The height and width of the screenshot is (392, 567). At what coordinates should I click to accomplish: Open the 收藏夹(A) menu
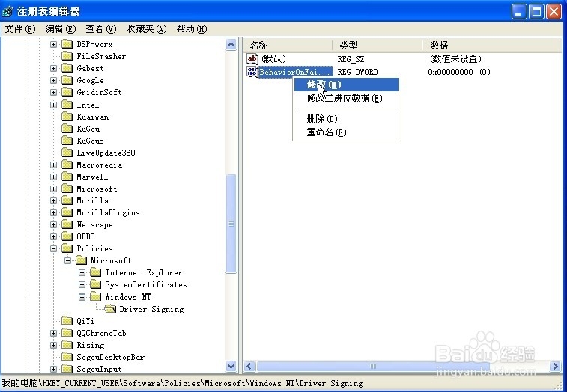click(146, 29)
